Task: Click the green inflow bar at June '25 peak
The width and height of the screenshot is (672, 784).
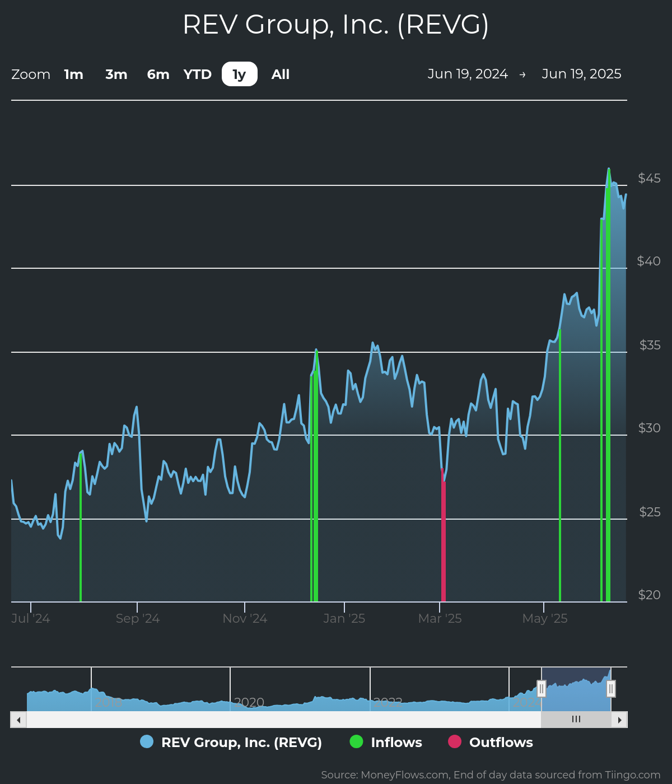Action: pos(608,385)
